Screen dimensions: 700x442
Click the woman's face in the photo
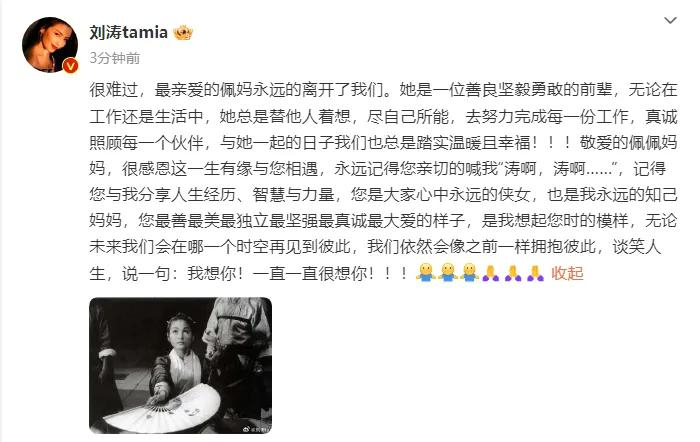[180, 336]
